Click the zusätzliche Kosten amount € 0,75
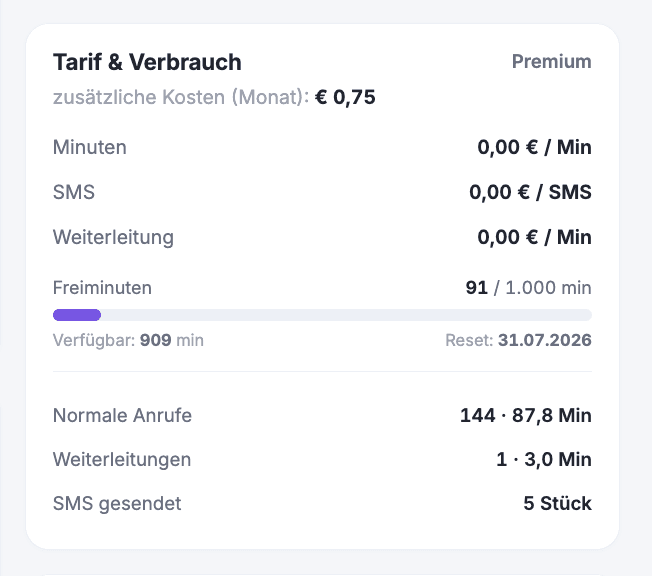The height and width of the screenshot is (576, 652). pyautogui.click(x=345, y=97)
